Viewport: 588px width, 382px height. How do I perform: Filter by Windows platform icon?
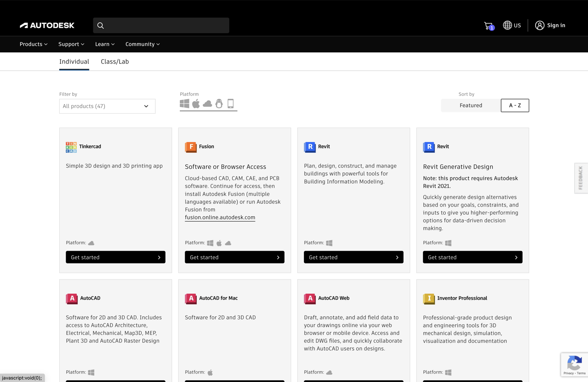185,104
